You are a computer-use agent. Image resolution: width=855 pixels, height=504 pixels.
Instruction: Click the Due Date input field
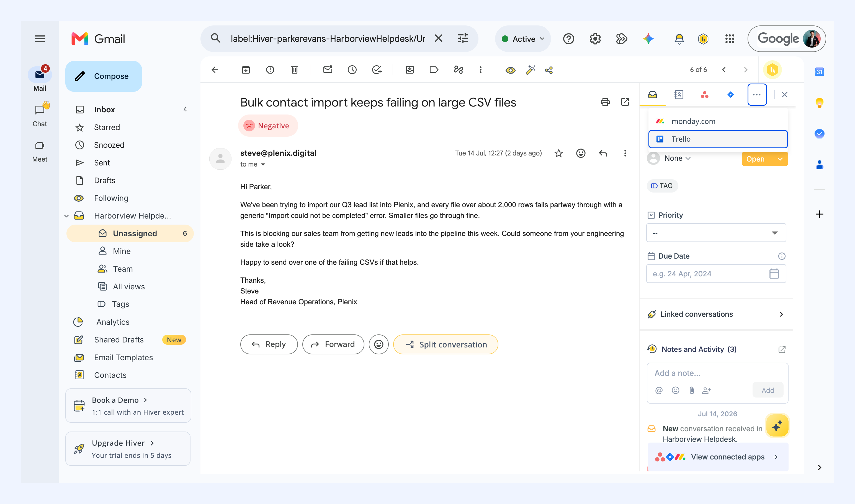click(716, 274)
